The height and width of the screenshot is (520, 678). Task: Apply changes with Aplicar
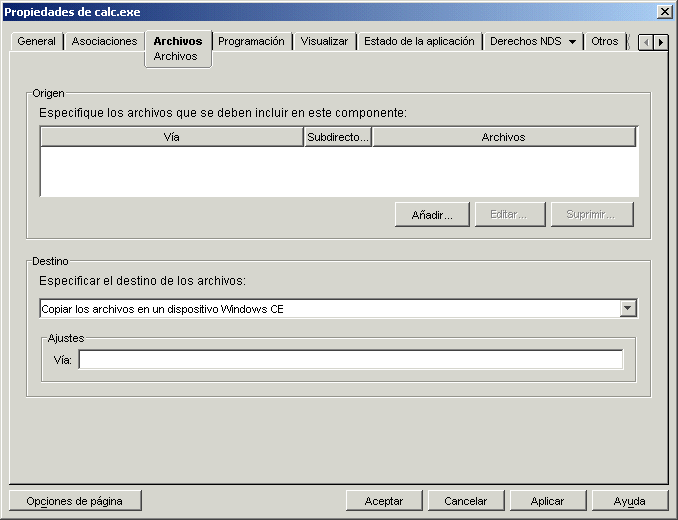point(548,501)
